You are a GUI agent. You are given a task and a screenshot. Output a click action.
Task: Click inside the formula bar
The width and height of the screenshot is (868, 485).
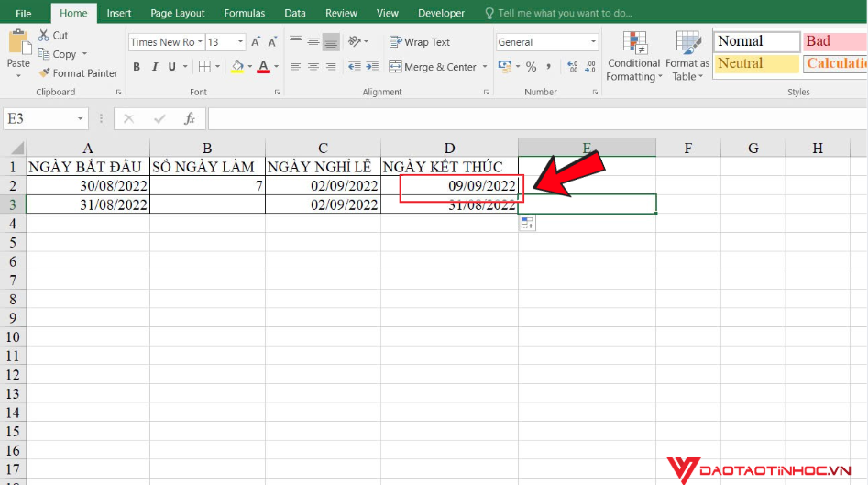pos(537,118)
